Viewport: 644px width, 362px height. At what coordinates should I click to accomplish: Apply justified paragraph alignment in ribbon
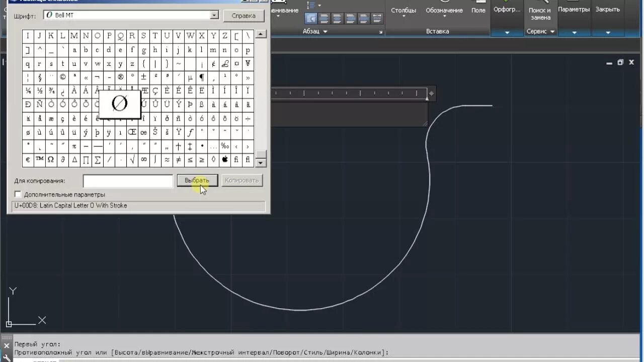tap(363, 19)
